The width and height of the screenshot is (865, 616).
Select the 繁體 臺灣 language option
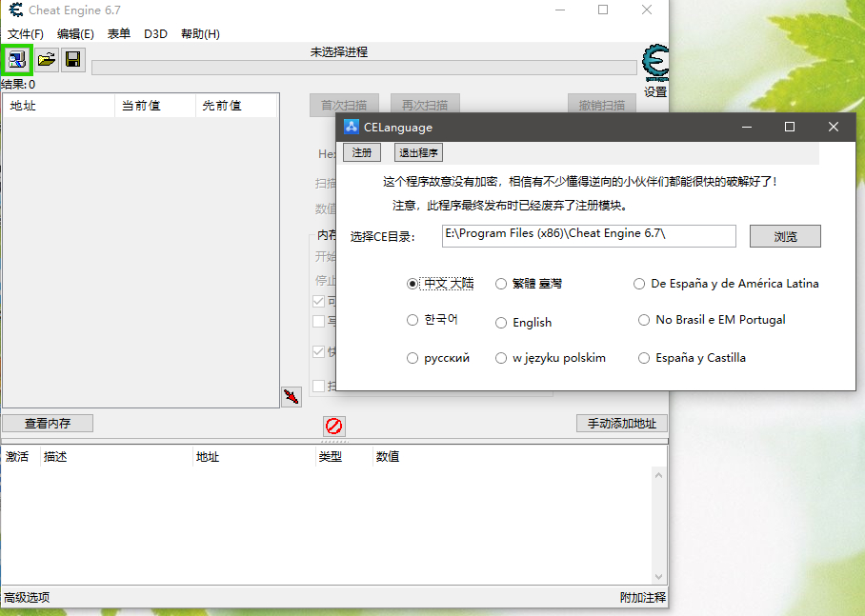529,284
